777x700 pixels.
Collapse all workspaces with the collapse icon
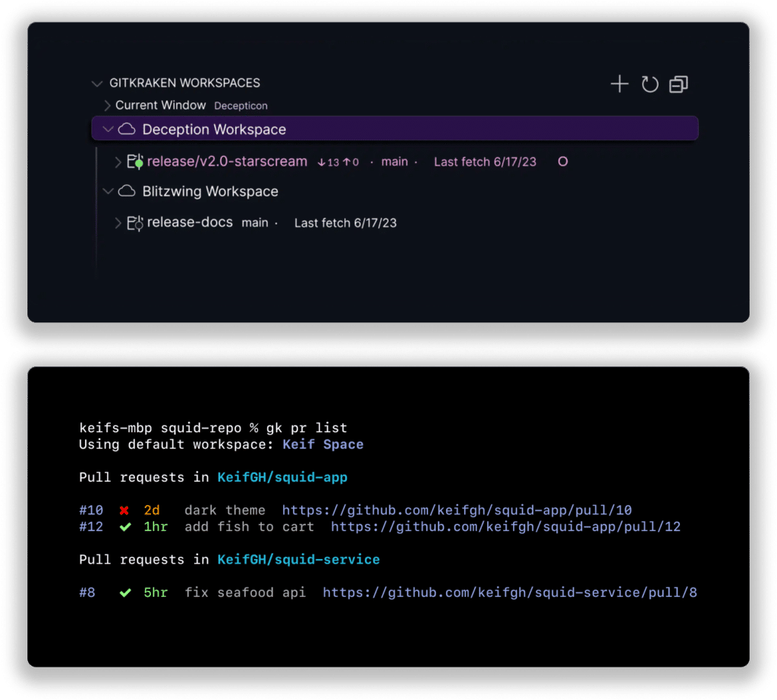pos(678,84)
